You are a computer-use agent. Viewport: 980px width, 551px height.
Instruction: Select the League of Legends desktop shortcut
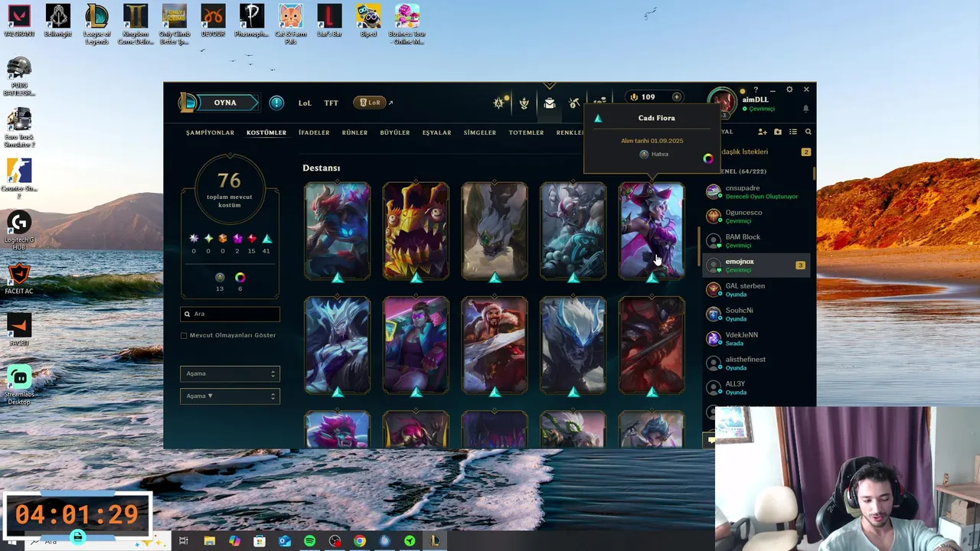click(96, 24)
